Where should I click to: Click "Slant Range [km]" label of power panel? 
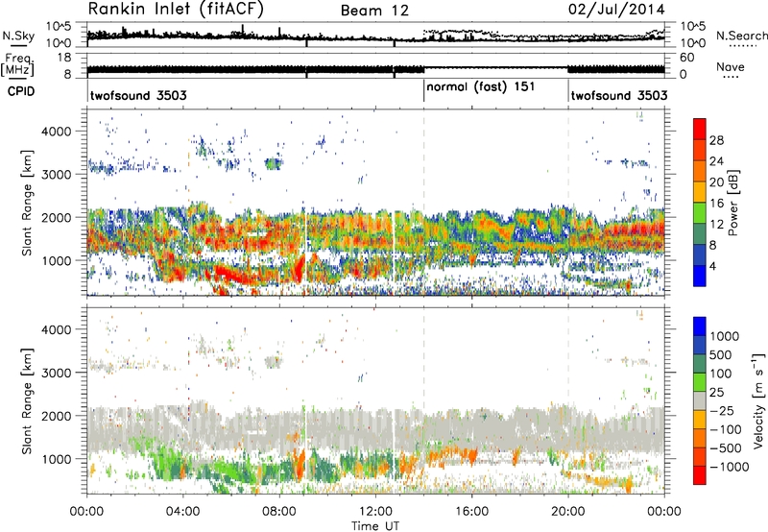27,203
